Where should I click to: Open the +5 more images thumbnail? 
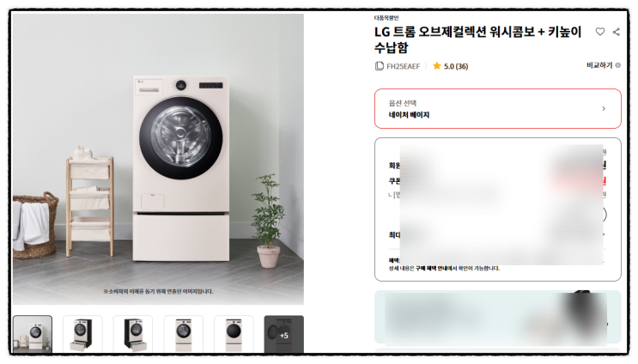coord(284,333)
